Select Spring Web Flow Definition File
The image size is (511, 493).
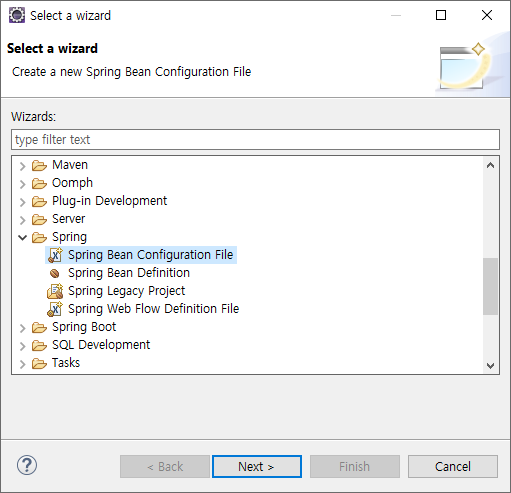154,309
